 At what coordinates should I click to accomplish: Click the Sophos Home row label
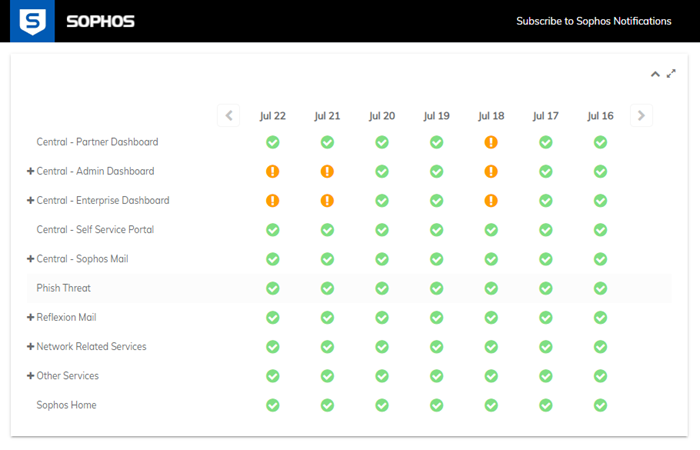67,405
